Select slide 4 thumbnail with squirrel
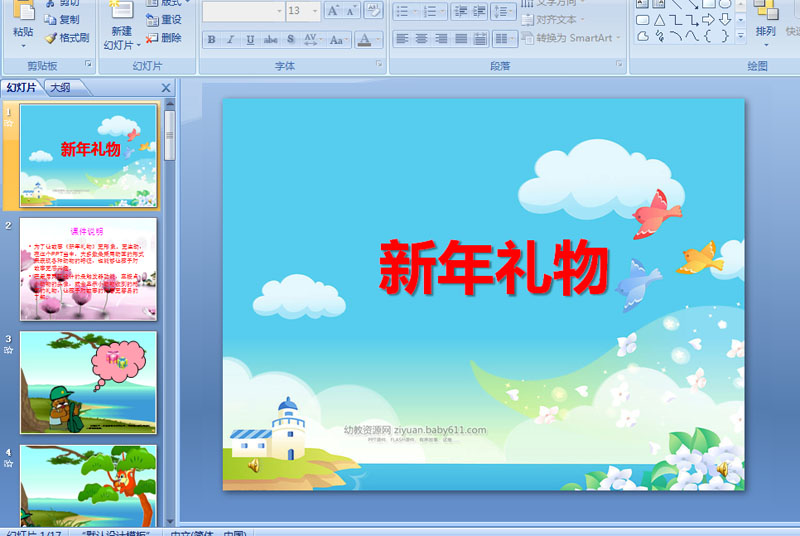This screenshot has height=536, width=800. tap(88, 486)
